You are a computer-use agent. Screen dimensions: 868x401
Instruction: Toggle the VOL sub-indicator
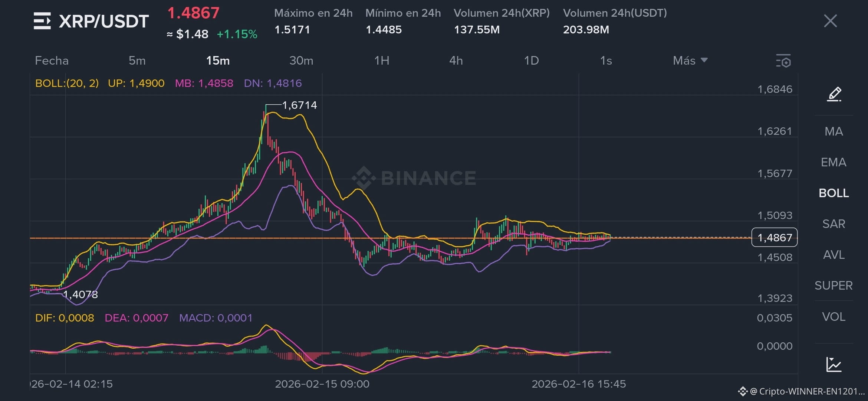[x=834, y=317]
